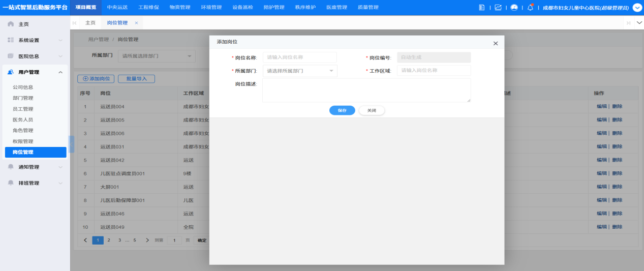Image resolution: width=644 pixels, height=271 pixels.
Task: Open 物资管理 in top navigation
Action: tap(180, 8)
